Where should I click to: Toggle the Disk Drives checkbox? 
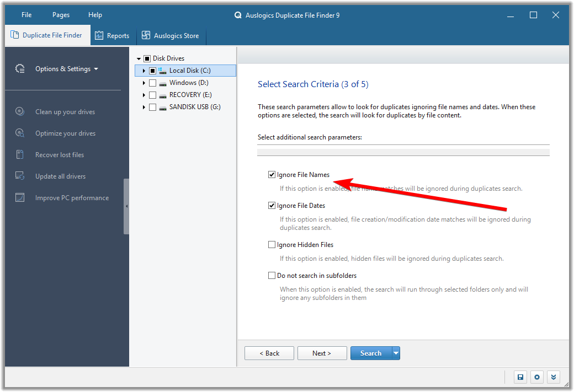pos(147,58)
